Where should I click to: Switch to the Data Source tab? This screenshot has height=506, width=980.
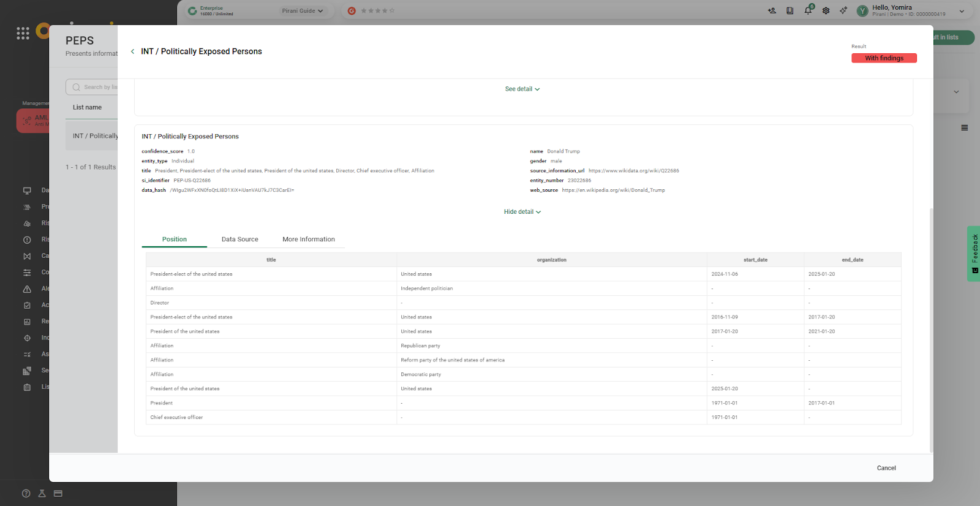[x=239, y=240]
